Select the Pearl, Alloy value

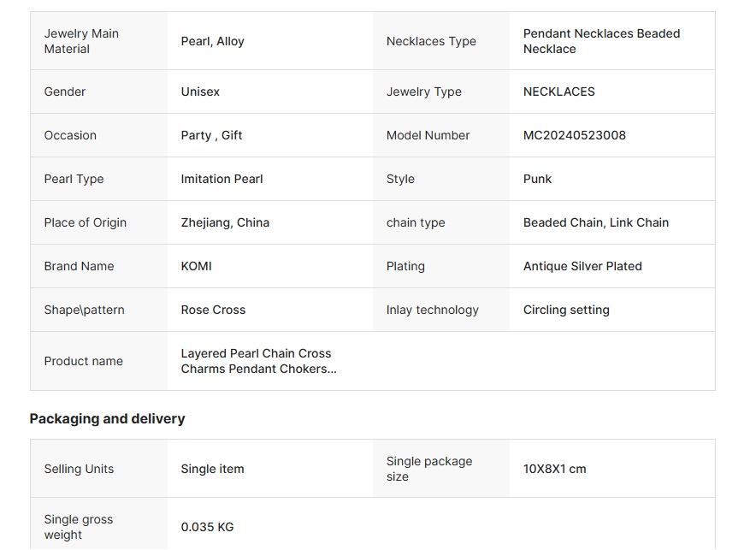click(213, 41)
